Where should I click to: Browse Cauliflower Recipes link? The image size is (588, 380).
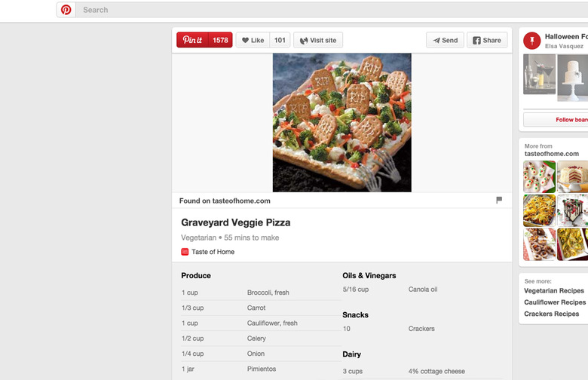(x=555, y=302)
